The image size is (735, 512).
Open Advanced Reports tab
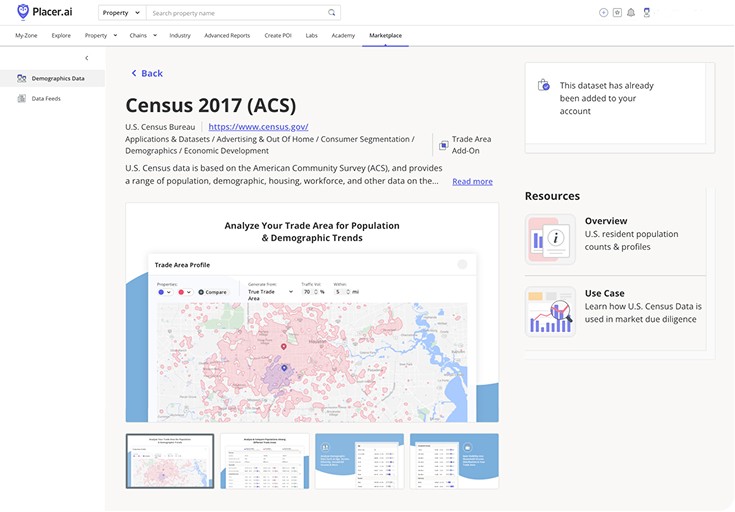pos(227,35)
